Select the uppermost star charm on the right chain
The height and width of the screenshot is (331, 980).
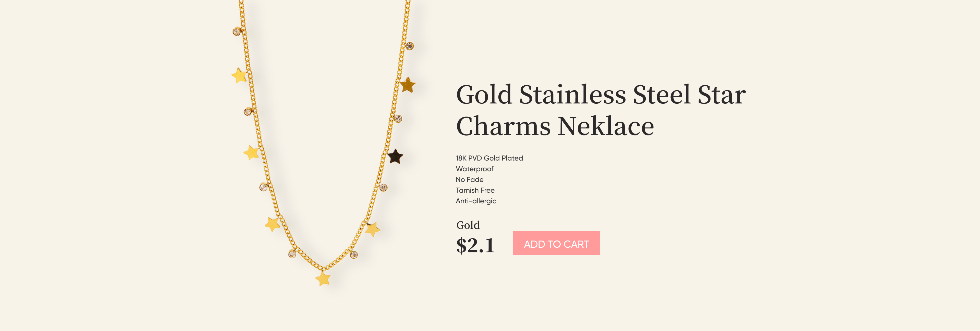pyautogui.click(x=408, y=84)
